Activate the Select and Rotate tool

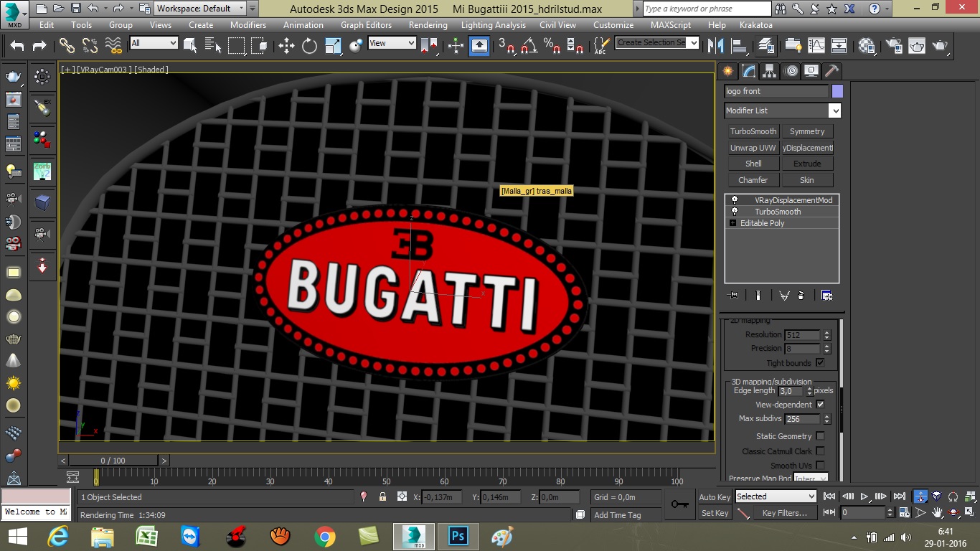coord(309,45)
